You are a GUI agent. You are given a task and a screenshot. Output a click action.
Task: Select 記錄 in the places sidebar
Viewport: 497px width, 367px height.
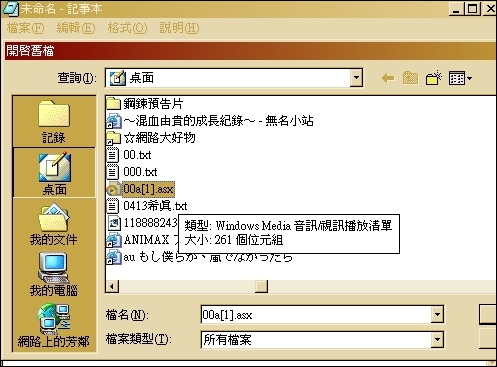[x=54, y=122]
